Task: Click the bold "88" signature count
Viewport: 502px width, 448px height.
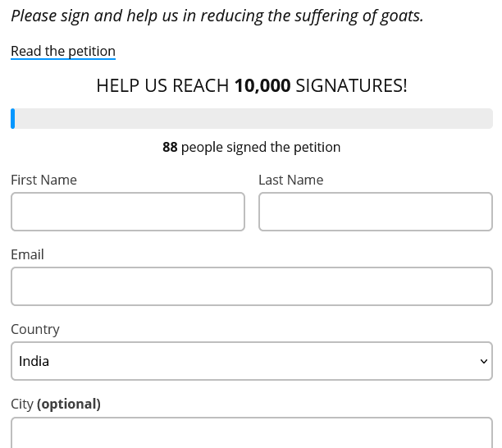Action: pyautogui.click(x=170, y=148)
